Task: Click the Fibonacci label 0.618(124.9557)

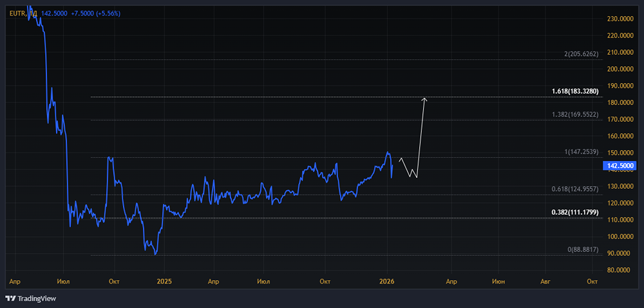Action: [576, 189]
